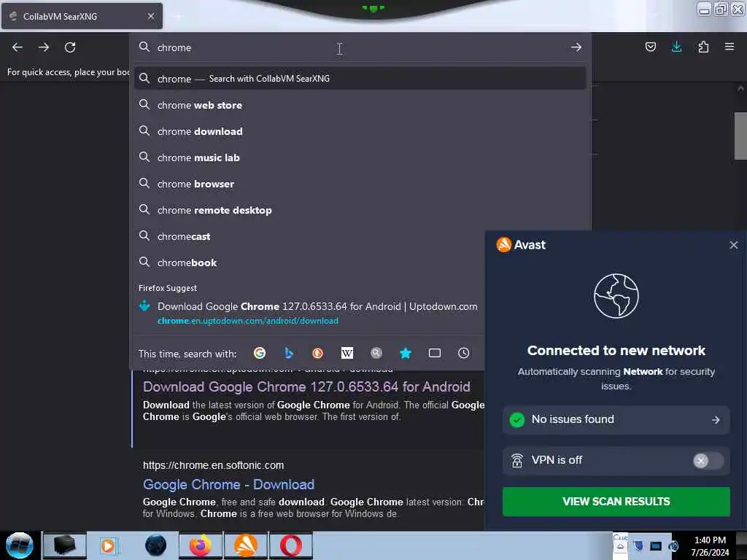Search this time with Google icon
747x560 pixels.
coord(260,353)
